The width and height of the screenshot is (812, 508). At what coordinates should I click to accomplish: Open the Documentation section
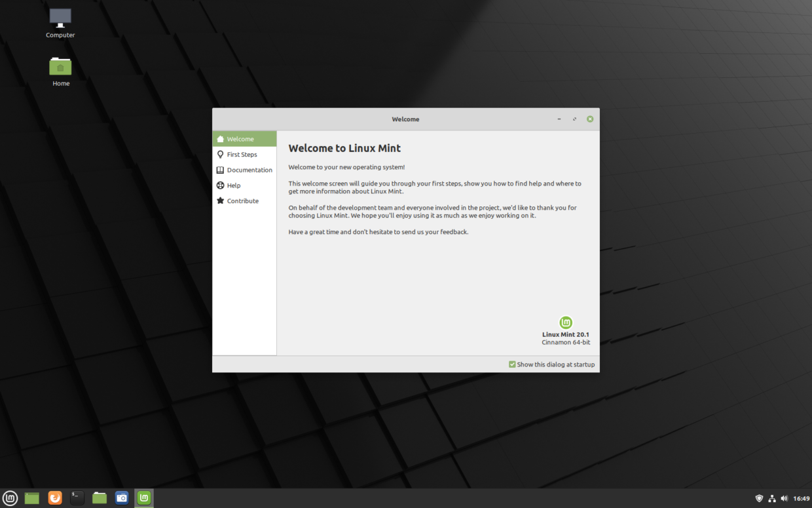pos(244,170)
